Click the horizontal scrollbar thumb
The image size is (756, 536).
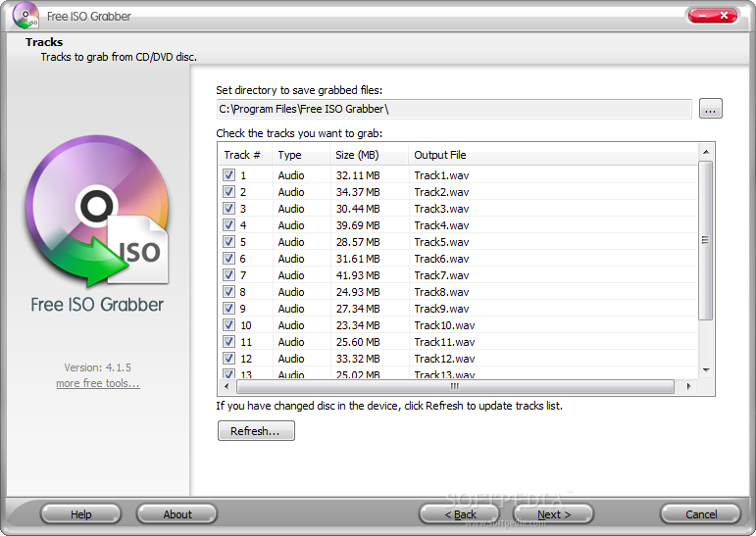pos(455,386)
